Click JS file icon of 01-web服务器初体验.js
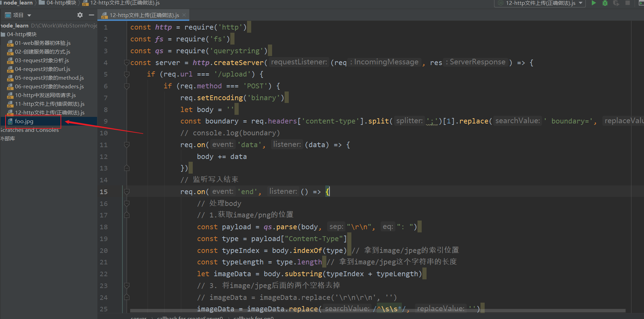This screenshot has height=319, width=644. pyautogui.click(x=10, y=43)
